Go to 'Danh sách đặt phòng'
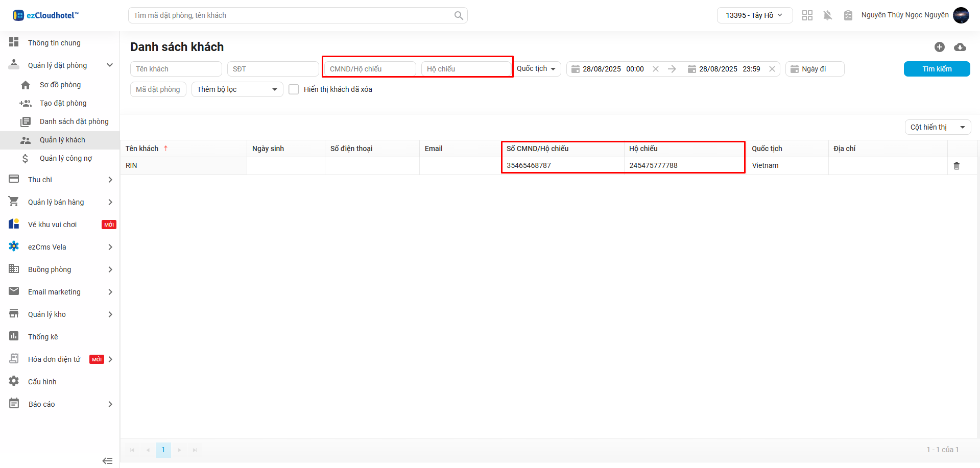This screenshot has width=980, height=468. pos(74,121)
